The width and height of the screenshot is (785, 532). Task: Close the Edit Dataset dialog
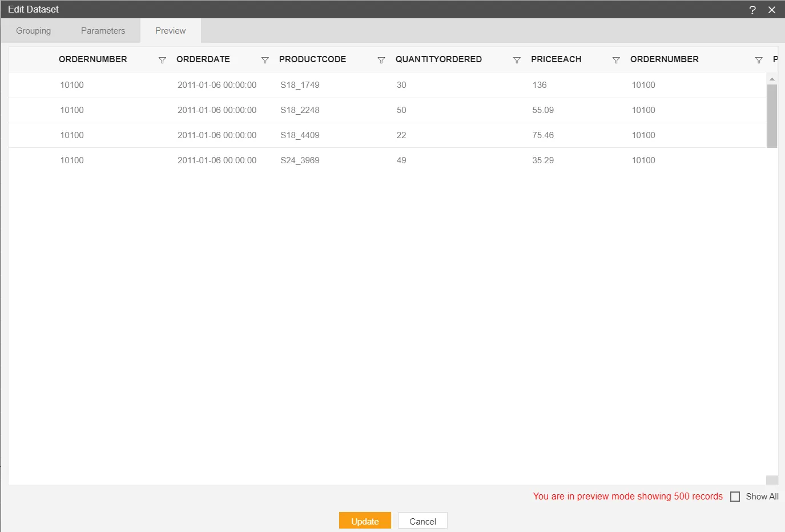point(772,10)
